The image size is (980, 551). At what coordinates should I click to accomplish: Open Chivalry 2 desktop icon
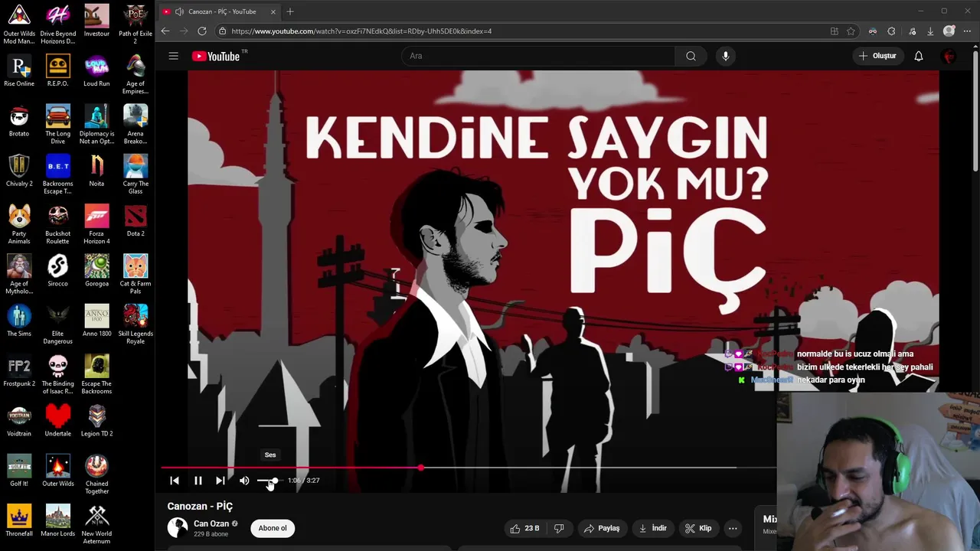pos(19,171)
